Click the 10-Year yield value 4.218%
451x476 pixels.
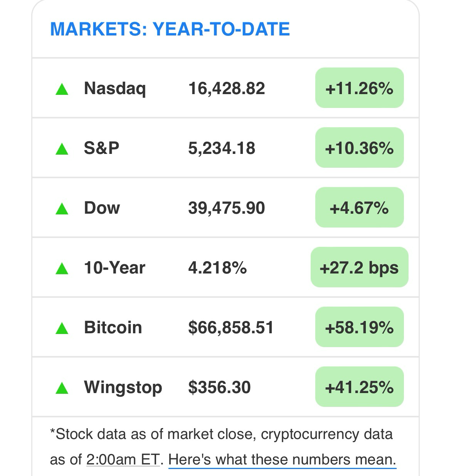click(x=217, y=268)
